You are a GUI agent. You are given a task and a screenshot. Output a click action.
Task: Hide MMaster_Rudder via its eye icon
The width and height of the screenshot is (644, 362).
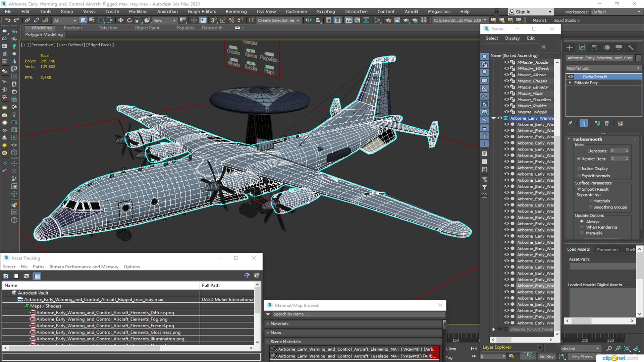coord(506,62)
